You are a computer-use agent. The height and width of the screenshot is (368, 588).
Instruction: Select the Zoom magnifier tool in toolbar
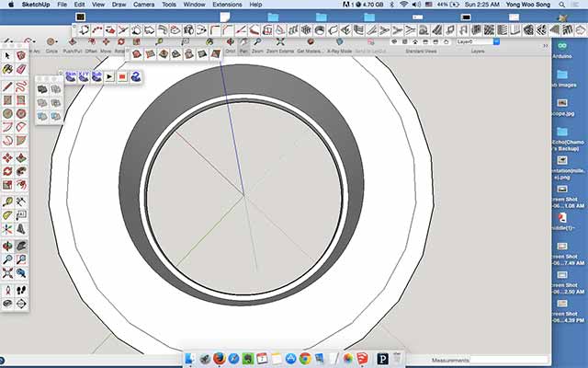(x=257, y=41)
